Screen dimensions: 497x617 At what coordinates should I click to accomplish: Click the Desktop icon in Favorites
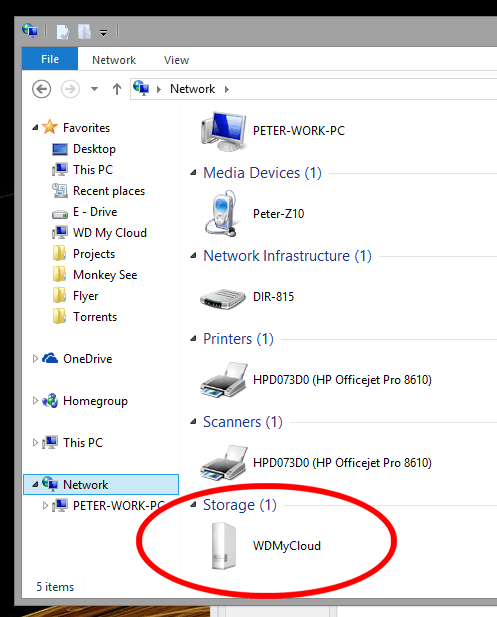(x=60, y=149)
